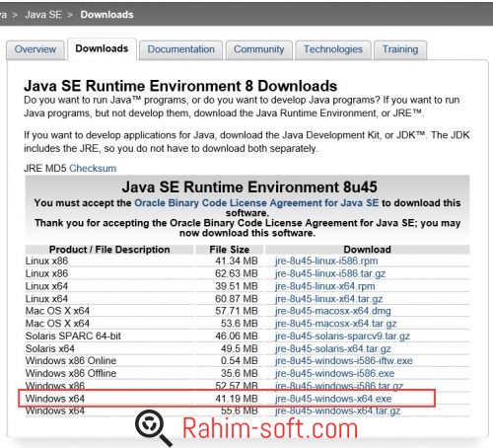This screenshot has width=493, height=448.
Task: Click Java SE Runtime Environment 8u45 title
Action: pos(249,187)
